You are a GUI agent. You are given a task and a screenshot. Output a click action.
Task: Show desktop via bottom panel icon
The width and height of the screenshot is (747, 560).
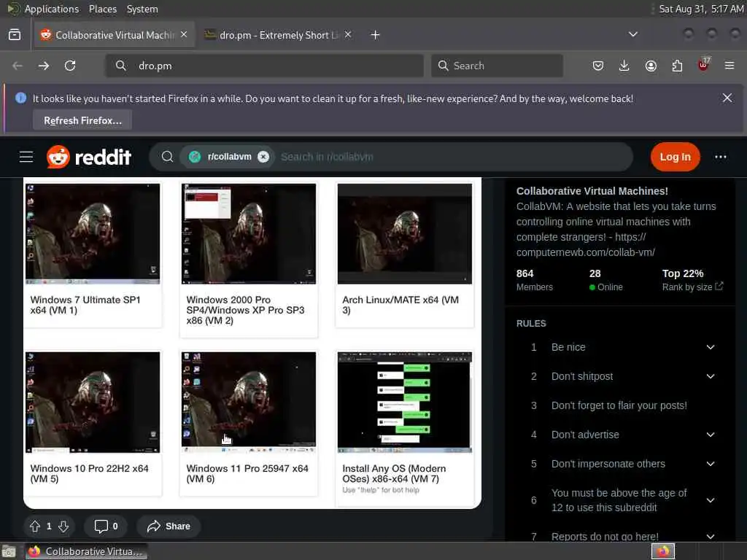pyautogui.click(x=9, y=552)
